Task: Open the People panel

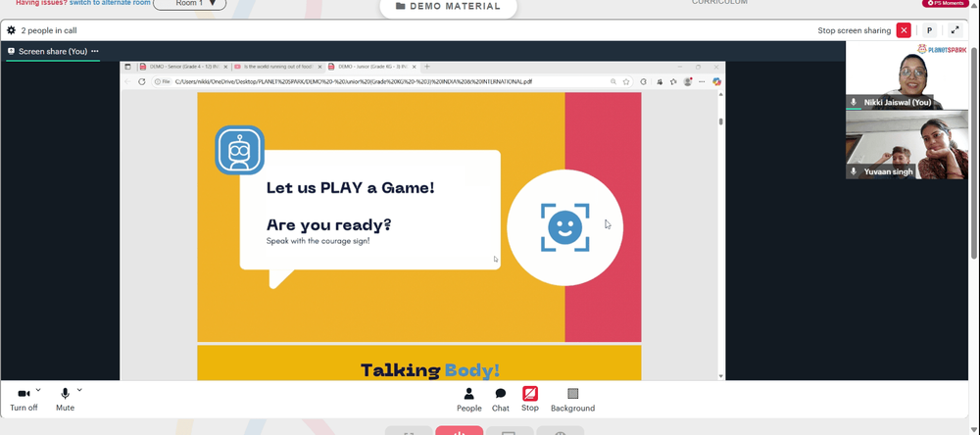Action: [x=468, y=400]
